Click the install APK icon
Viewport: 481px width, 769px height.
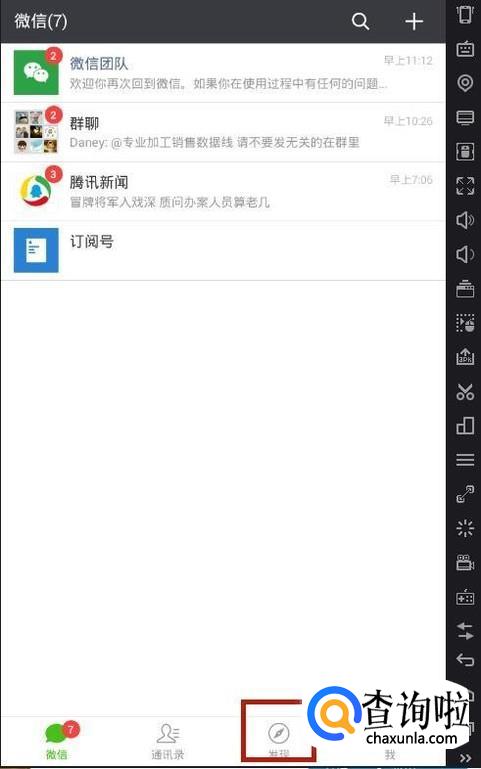pyautogui.click(x=465, y=357)
